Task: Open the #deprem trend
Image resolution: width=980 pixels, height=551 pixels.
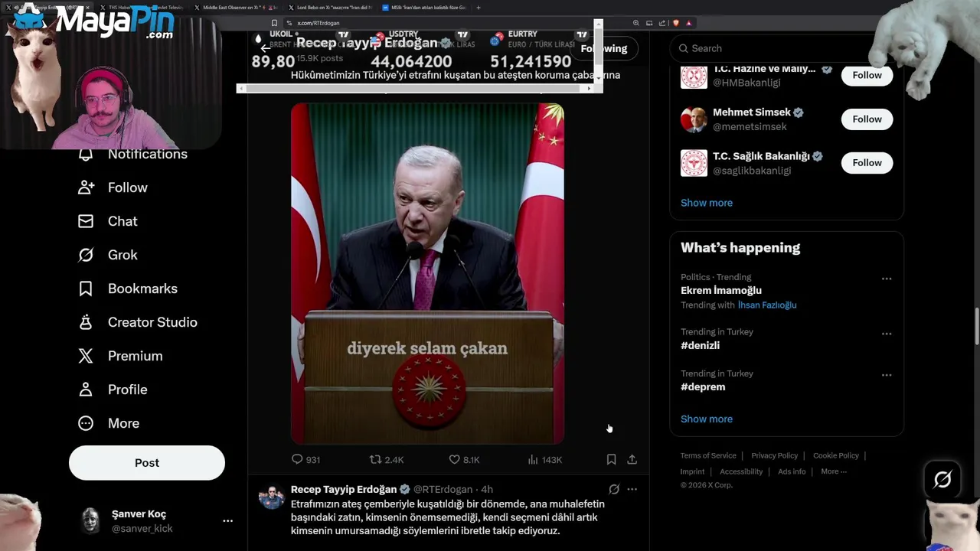Action: click(x=703, y=386)
